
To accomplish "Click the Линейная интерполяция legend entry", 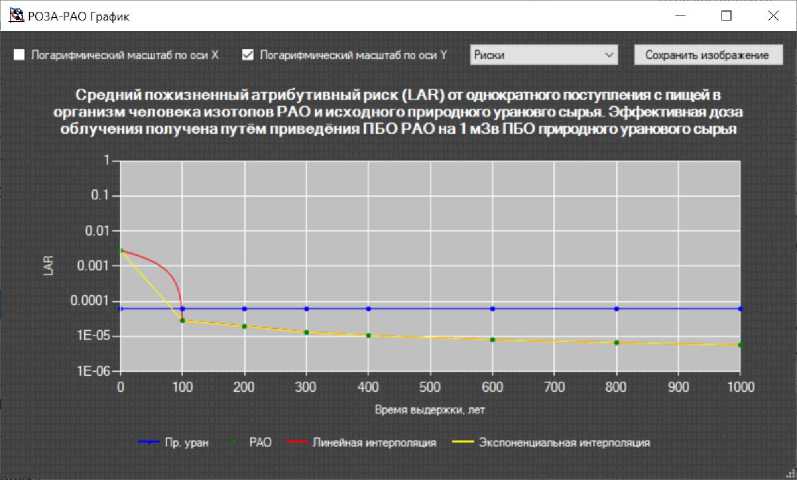I will point(362,442).
